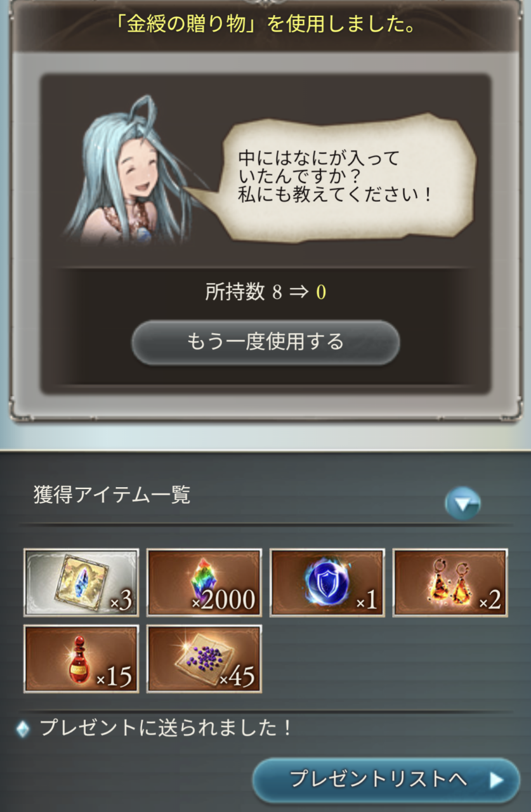Viewport: 531px width, 812px height.
Task: Tap the blue shield orb ×1 item
Action: coord(327,582)
